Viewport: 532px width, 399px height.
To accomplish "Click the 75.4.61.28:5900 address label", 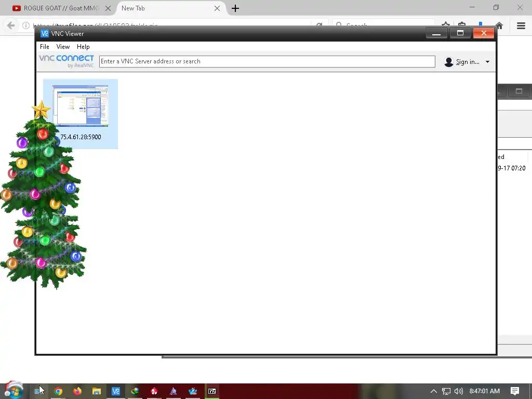I will pyautogui.click(x=81, y=137).
